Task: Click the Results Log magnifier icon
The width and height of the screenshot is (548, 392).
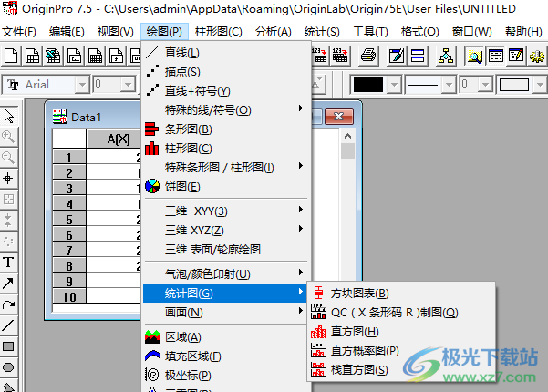Action: pyautogui.click(x=474, y=56)
